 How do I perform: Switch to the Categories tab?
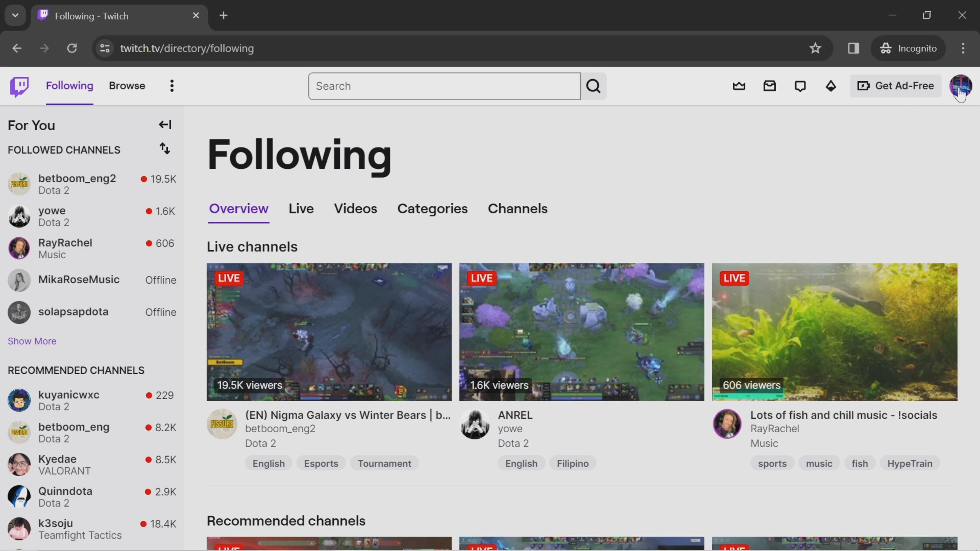tap(432, 209)
